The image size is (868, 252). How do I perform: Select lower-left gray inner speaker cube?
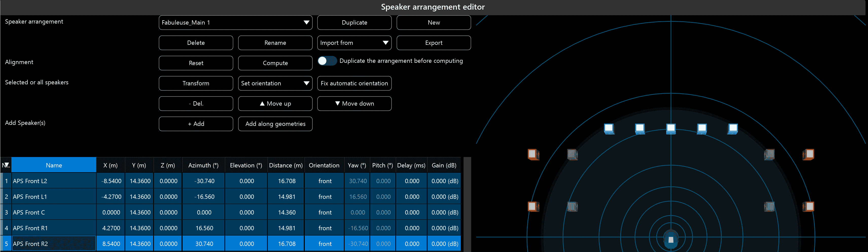coord(572,206)
